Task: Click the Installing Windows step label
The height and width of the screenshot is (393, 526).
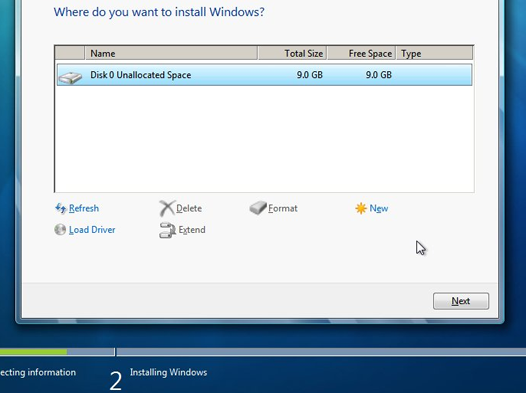Action: 168,372
